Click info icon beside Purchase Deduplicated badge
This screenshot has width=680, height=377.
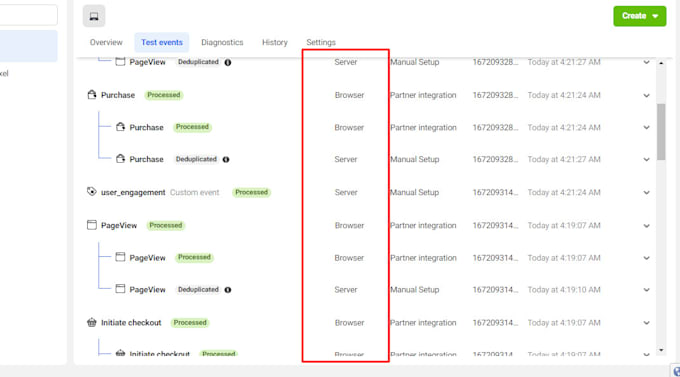(x=226, y=160)
